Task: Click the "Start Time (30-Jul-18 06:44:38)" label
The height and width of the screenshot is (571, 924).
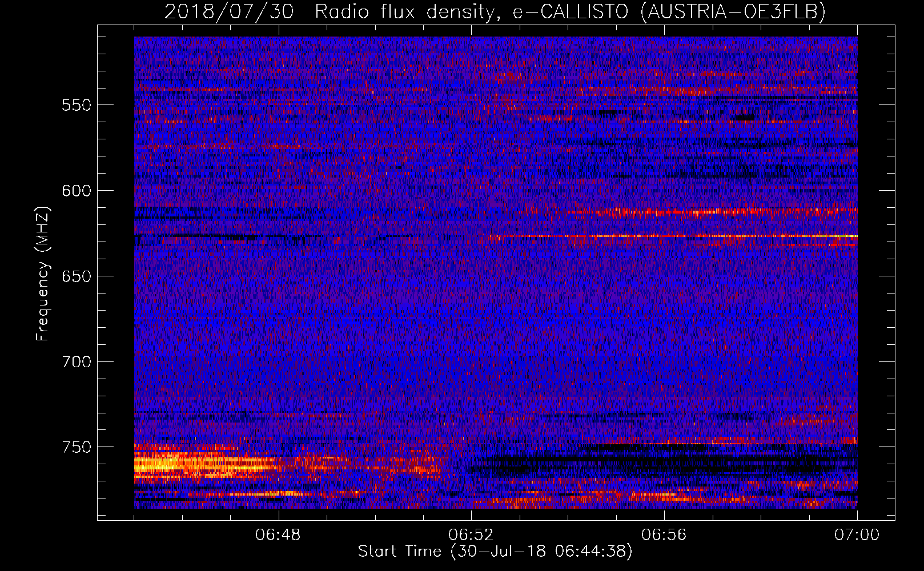Action: 495,552
